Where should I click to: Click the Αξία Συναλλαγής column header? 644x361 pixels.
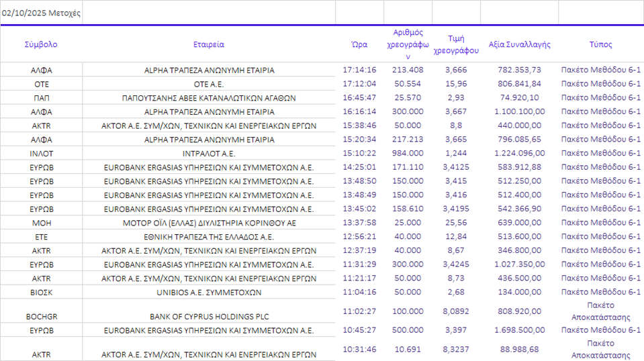tap(520, 44)
